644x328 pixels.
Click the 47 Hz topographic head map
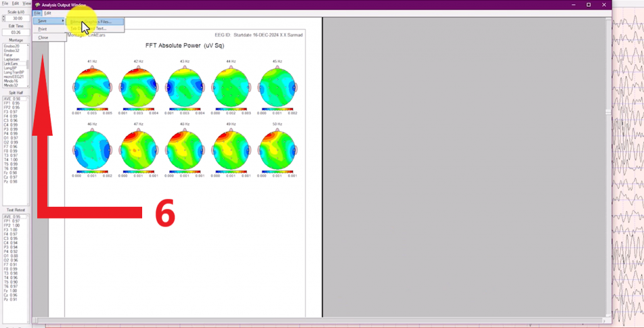[138, 150]
